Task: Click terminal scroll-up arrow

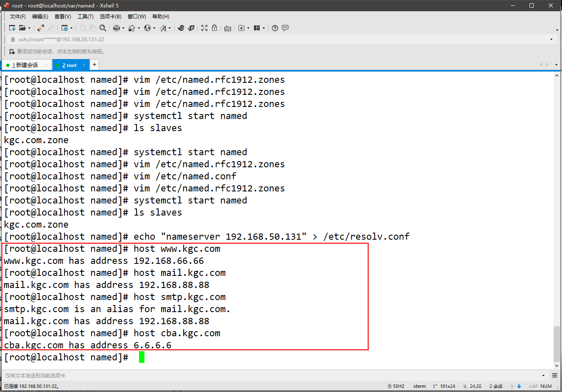Action: click(557, 75)
